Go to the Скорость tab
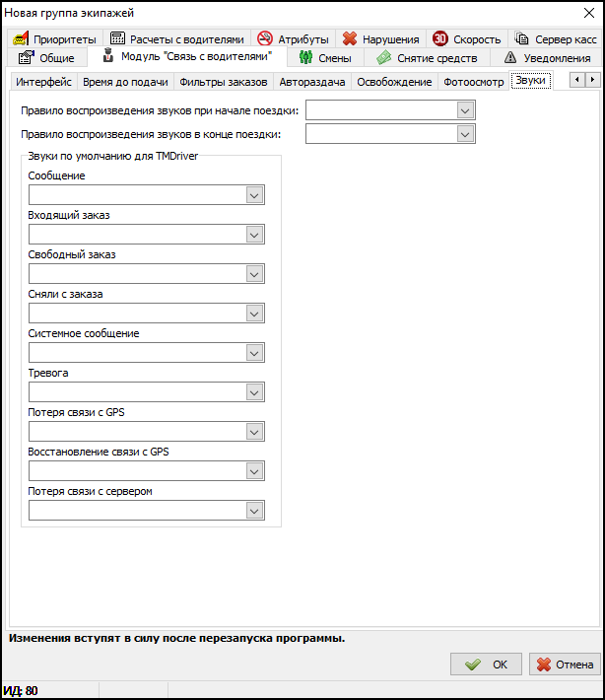The height and width of the screenshot is (700, 605). pyautogui.click(x=467, y=39)
